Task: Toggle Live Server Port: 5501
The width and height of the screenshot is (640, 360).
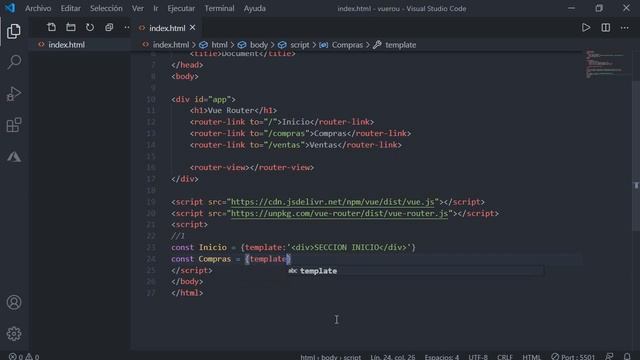Action: click(573, 357)
